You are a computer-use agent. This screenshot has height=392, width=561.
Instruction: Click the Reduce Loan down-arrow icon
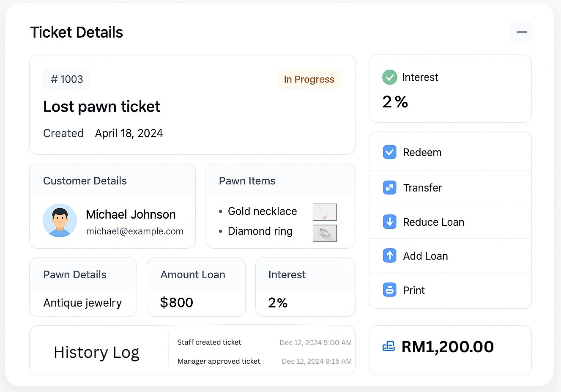click(389, 222)
